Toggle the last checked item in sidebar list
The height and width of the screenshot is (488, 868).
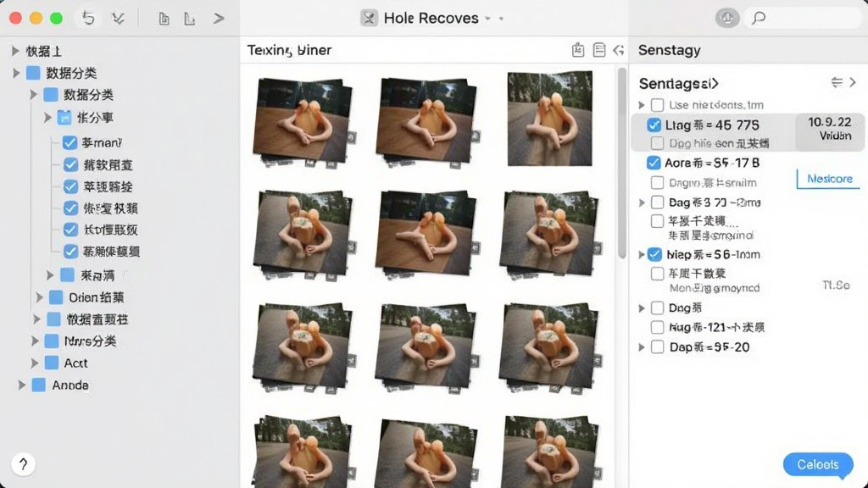click(x=70, y=251)
